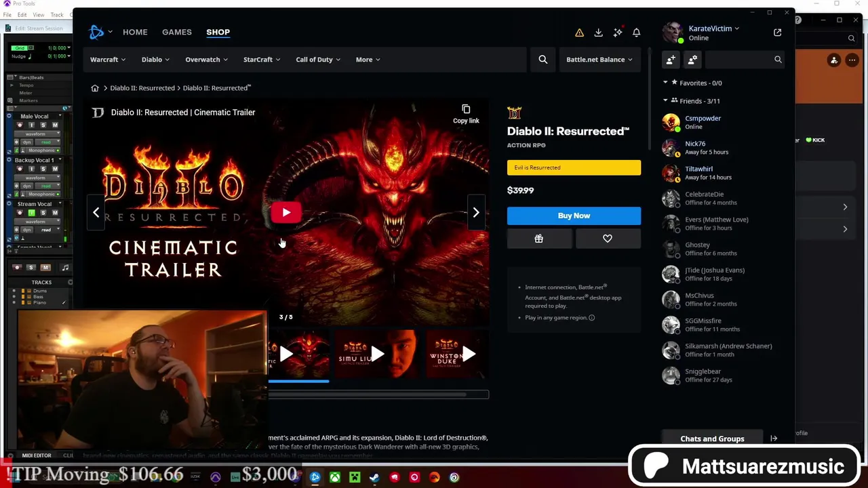Viewport: 868px width, 488px height.
Task: Toggle Grid mode in Pro Tools
Action: 21,48
